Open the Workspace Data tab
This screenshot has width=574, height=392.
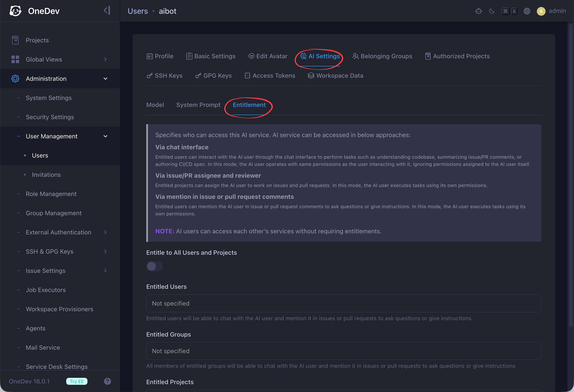click(335, 76)
